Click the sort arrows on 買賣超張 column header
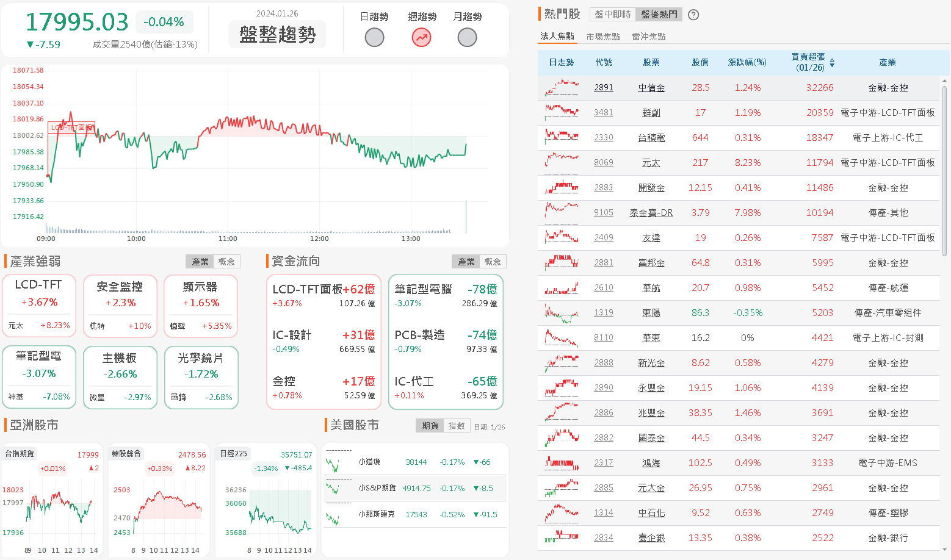 [x=833, y=63]
